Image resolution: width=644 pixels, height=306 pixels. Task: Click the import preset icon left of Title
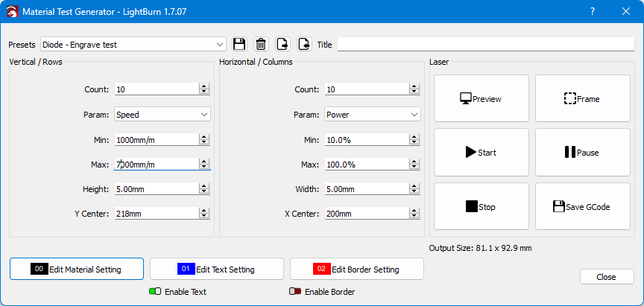[304, 45]
